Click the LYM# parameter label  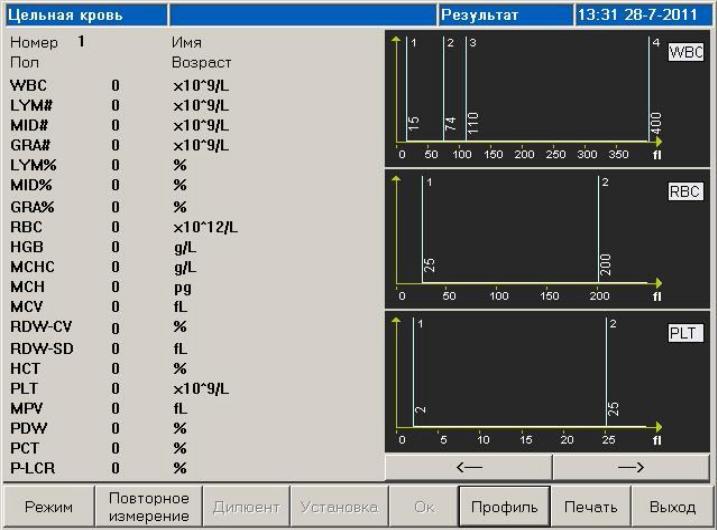pyautogui.click(x=32, y=105)
